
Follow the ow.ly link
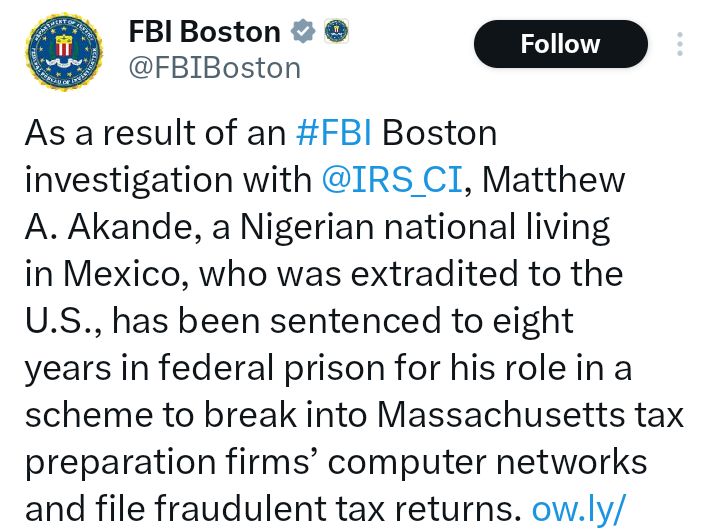point(578,510)
